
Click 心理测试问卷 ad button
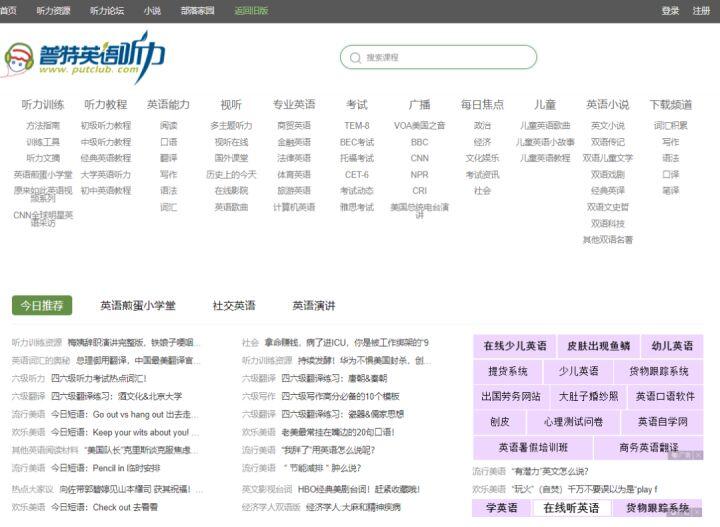[573, 421]
